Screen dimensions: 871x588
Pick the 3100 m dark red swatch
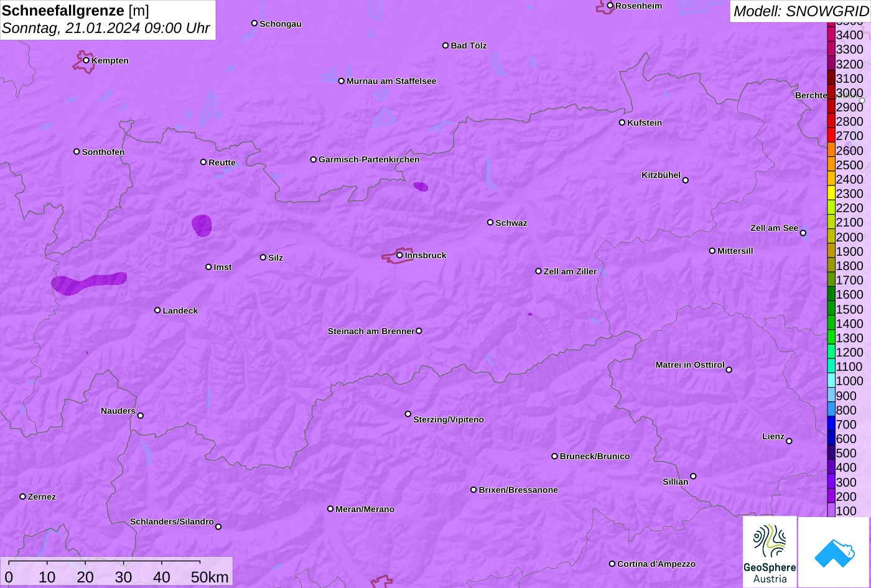point(831,78)
